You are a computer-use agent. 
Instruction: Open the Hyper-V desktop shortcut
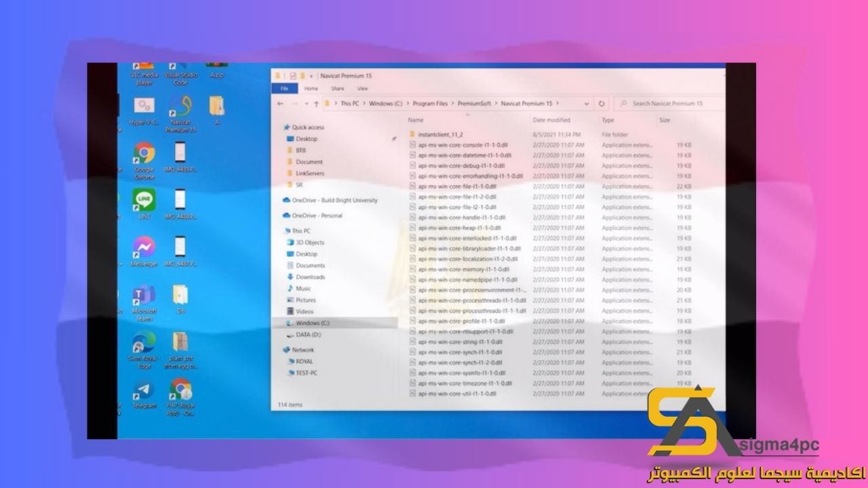pyautogui.click(x=144, y=112)
